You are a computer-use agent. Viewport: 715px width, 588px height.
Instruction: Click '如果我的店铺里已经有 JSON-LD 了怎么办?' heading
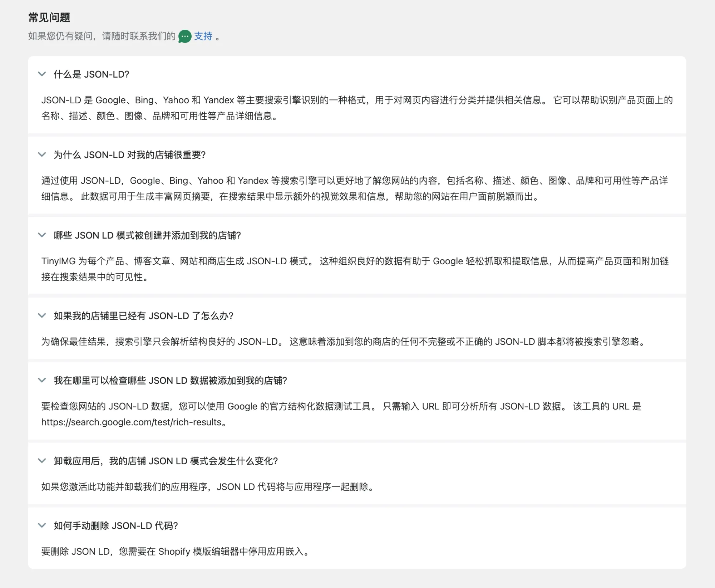tap(143, 316)
